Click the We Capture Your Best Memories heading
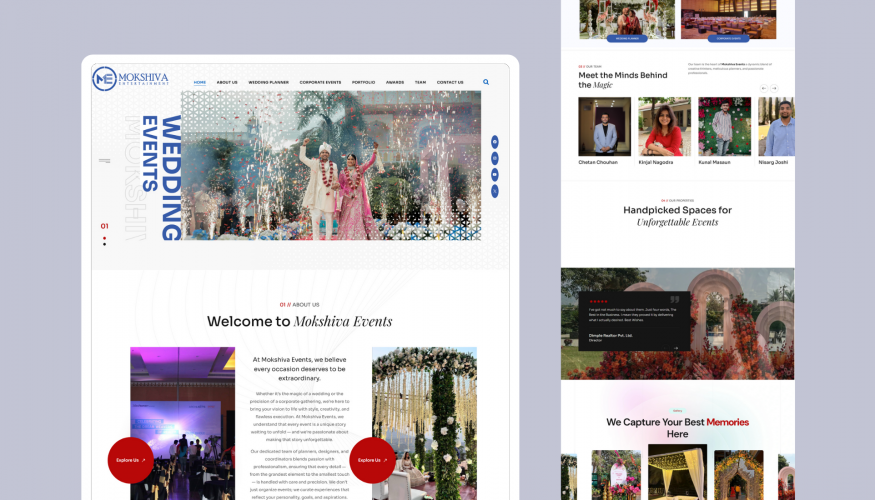 click(x=677, y=427)
